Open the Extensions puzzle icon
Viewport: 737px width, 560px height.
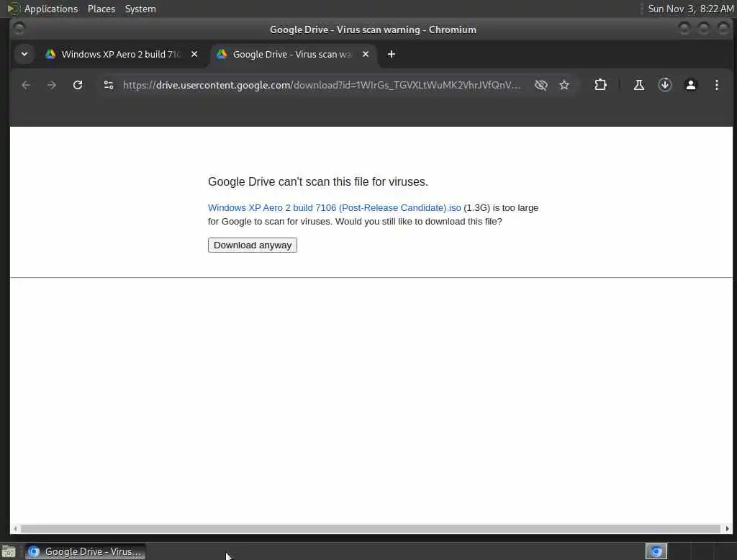[x=600, y=85]
